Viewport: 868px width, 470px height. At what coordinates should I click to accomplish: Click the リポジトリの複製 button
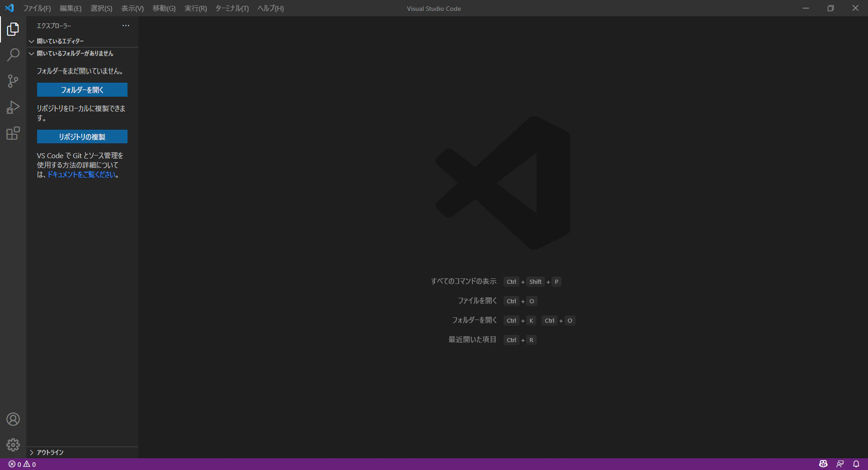tap(82, 136)
